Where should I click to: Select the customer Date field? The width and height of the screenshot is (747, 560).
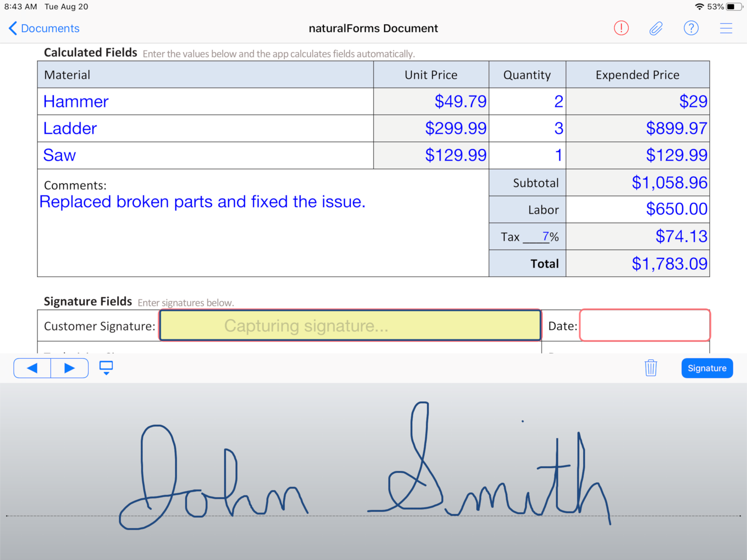pyautogui.click(x=645, y=325)
